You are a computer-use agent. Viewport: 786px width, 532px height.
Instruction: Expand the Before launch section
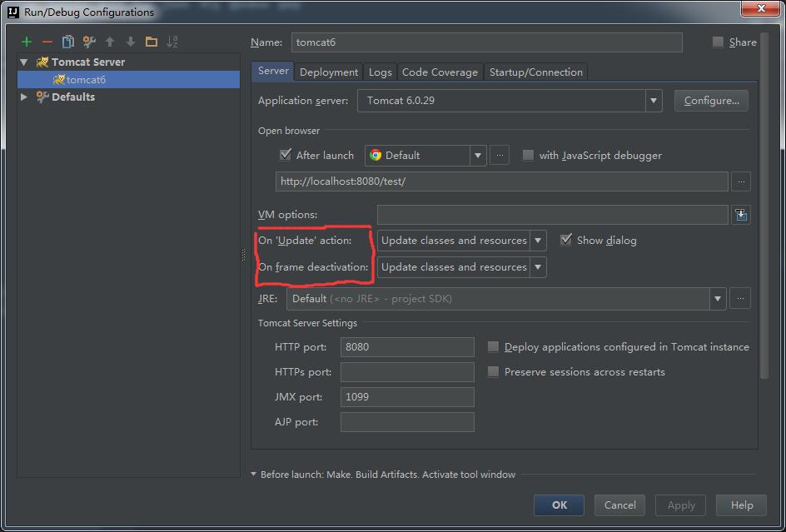click(x=254, y=475)
